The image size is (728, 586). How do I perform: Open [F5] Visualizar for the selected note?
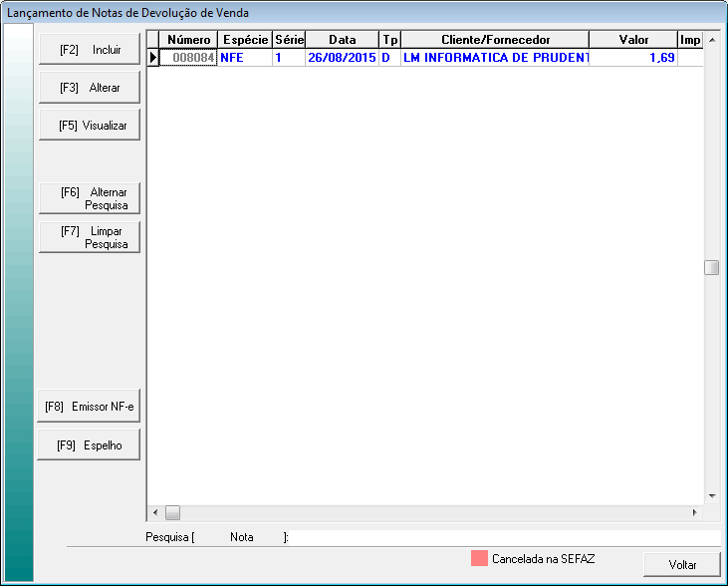(x=90, y=126)
